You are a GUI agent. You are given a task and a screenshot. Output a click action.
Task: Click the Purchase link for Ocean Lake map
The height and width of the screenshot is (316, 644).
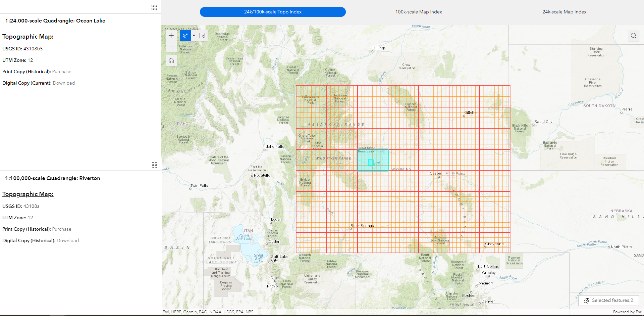(x=62, y=72)
